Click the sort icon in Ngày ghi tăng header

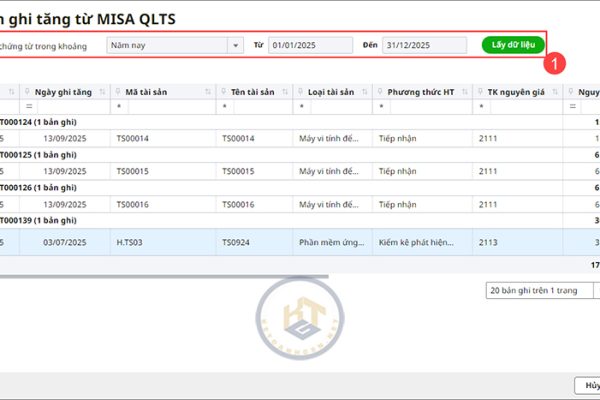coord(102,92)
